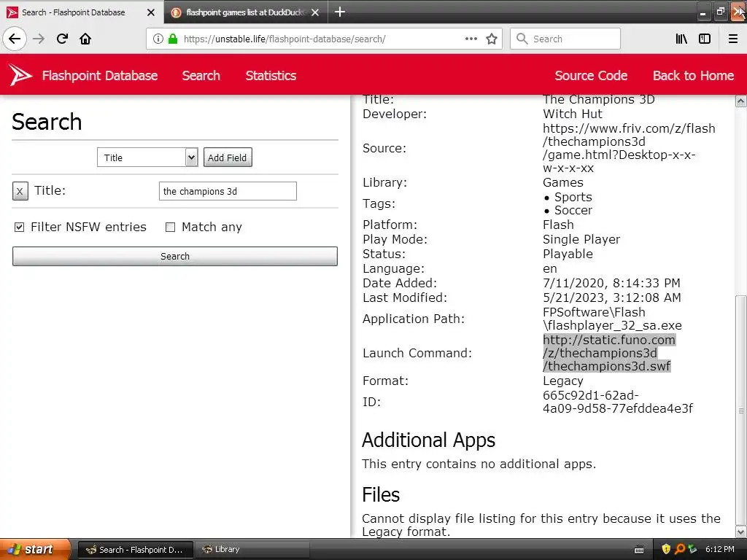The height and width of the screenshot is (560, 747).
Task: Click the keyboard icon in system tray
Action: pos(639,550)
